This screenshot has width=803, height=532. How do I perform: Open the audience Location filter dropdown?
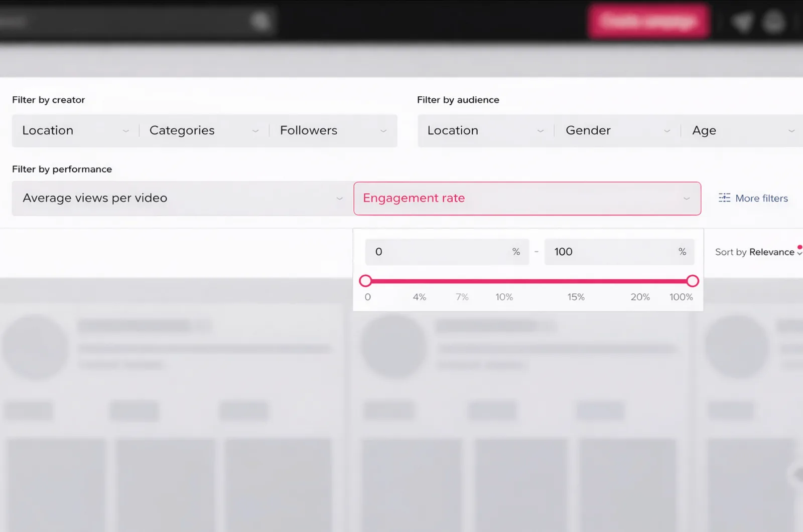point(485,130)
